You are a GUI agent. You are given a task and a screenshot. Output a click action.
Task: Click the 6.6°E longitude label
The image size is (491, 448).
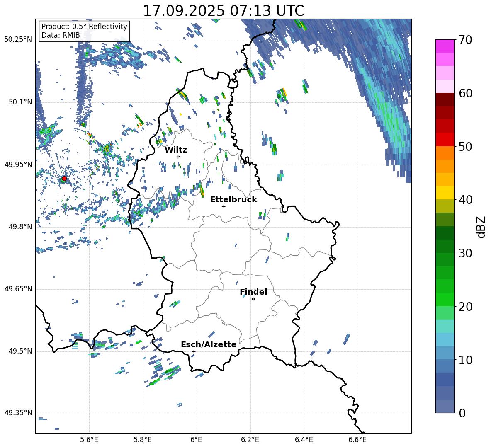click(x=357, y=440)
